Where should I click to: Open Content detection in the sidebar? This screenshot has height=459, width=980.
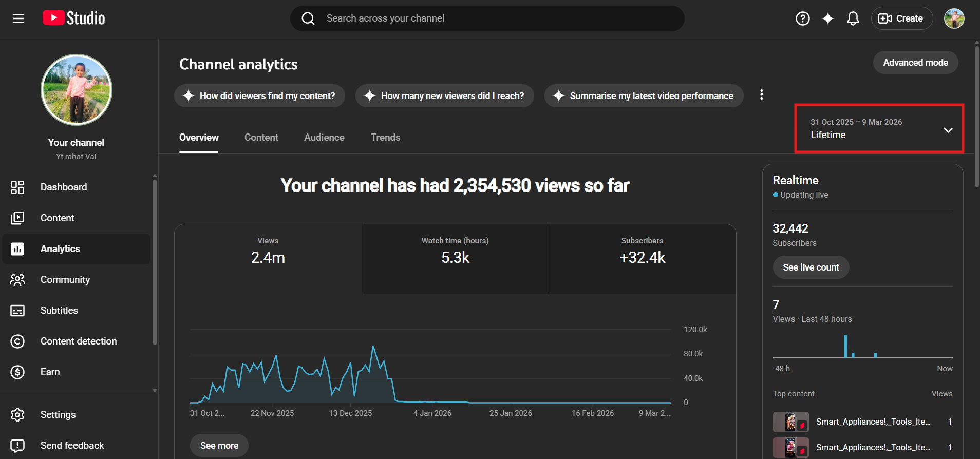tap(78, 341)
